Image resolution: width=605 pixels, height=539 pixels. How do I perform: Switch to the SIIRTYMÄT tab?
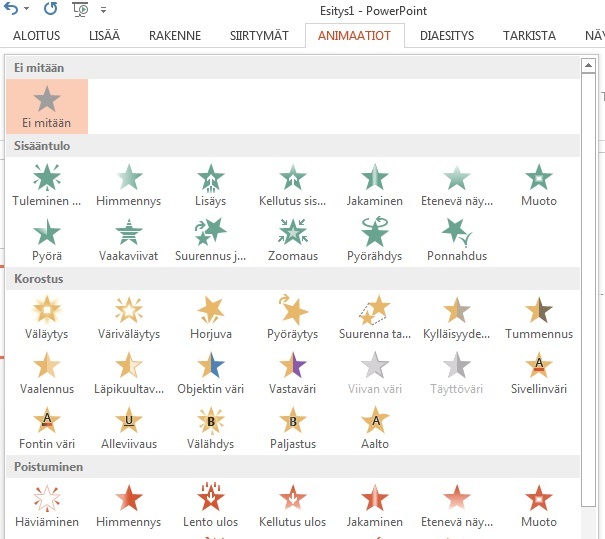(259, 36)
